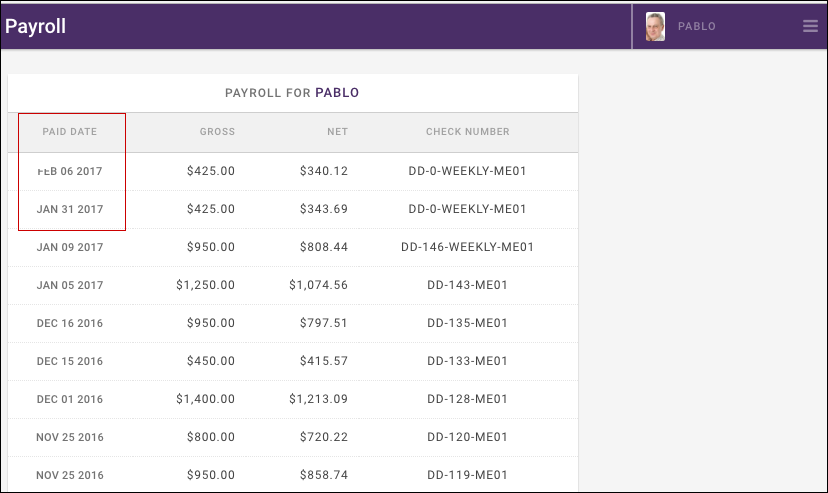Open check DD-143-ME01 entry
Screen dimensions: 828x493
pos(467,285)
